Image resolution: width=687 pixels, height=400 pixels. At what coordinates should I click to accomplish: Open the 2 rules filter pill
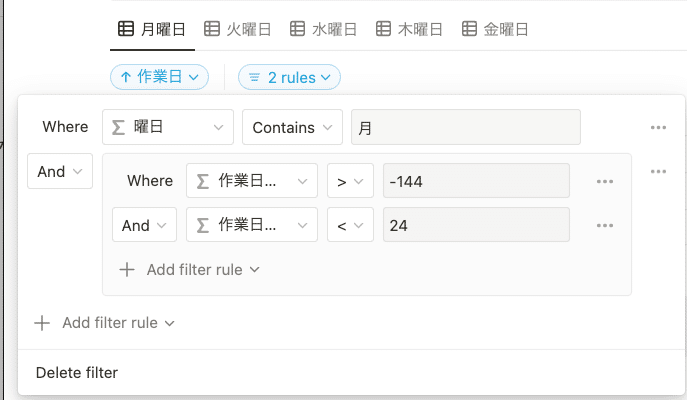pos(289,76)
